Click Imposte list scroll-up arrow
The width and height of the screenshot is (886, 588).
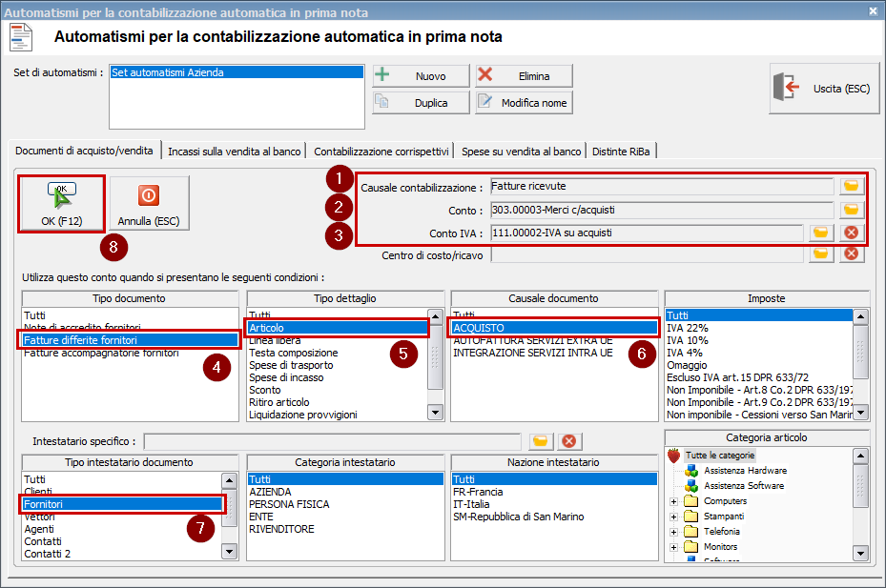[x=860, y=316]
